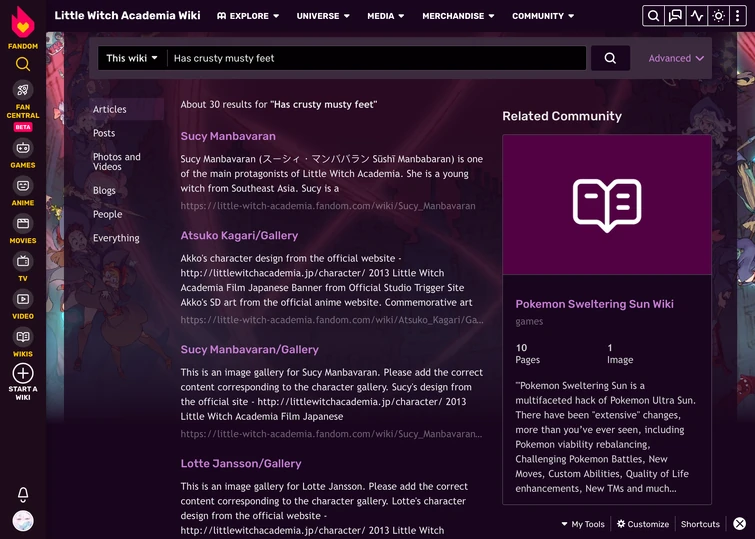The height and width of the screenshot is (539, 755).
Task: Click the Sucy_Manbavaran URL without ellipsis
Action: pos(328,206)
